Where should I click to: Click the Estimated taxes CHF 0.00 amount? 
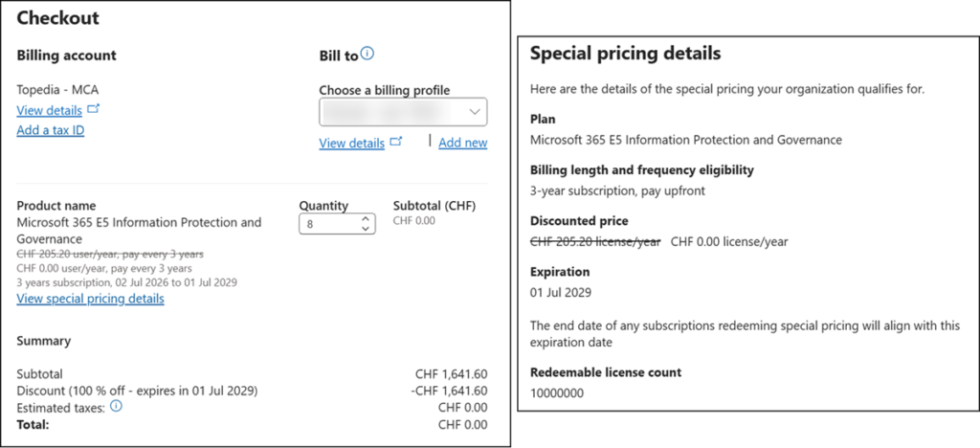coord(463,408)
